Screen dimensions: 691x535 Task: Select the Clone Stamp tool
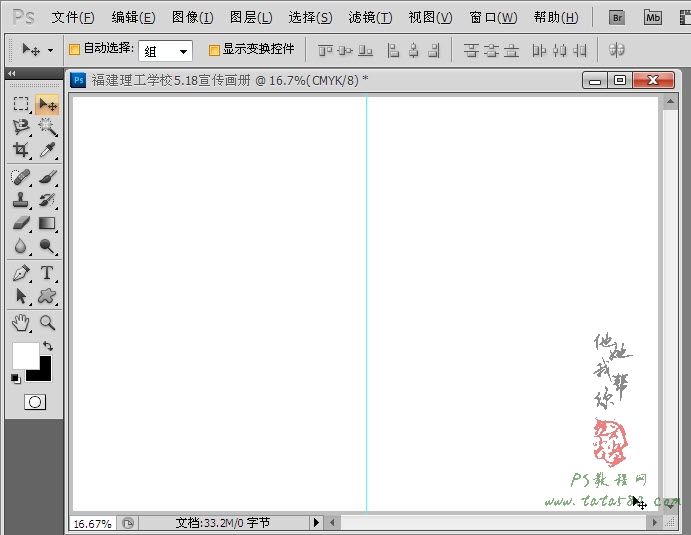pos(21,200)
